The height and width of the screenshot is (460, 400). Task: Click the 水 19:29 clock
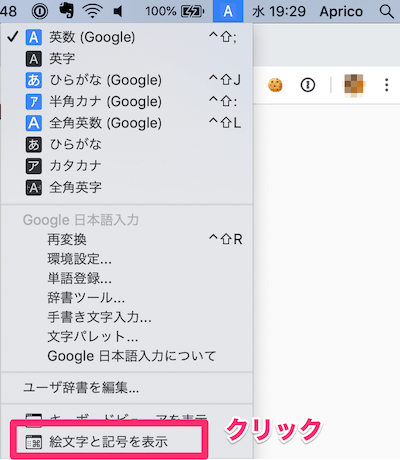click(x=279, y=12)
